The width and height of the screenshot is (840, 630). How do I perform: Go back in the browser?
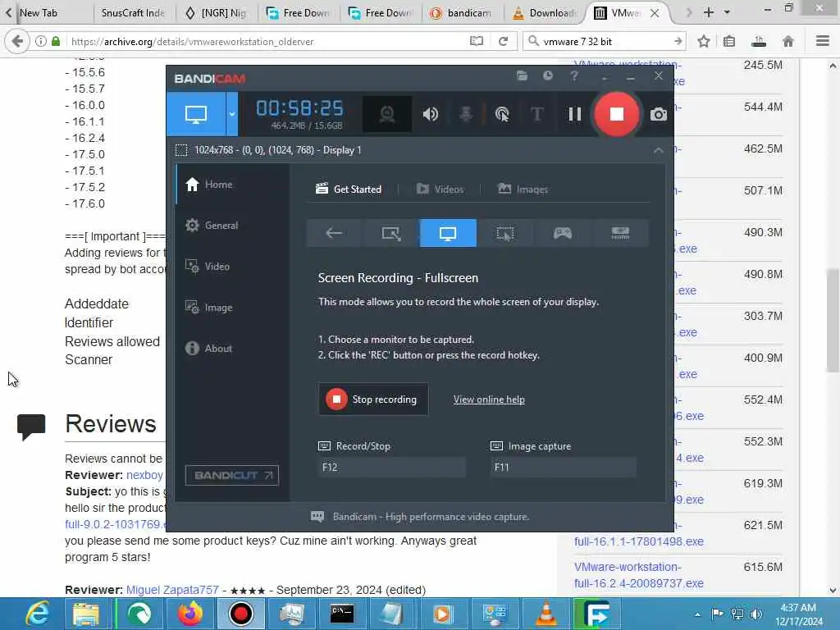(17, 41)
